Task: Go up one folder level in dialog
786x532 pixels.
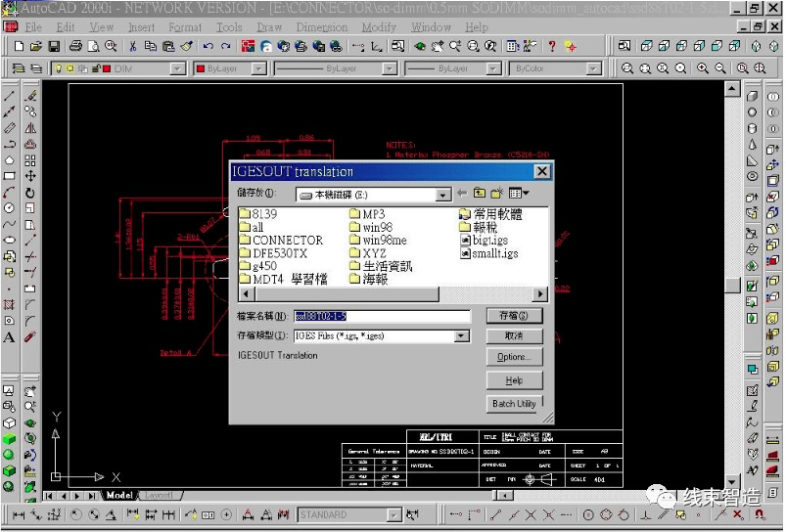Action: [x=480, y=193]
